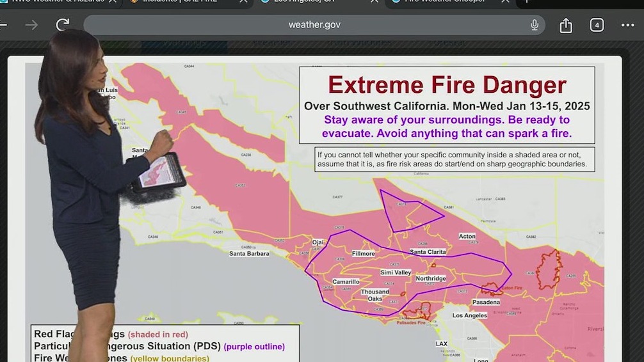644x362 pixels.
Task: Click the '(yellow boundaries)' legend text
Action: pyautogui.click(x=170, y=358)
